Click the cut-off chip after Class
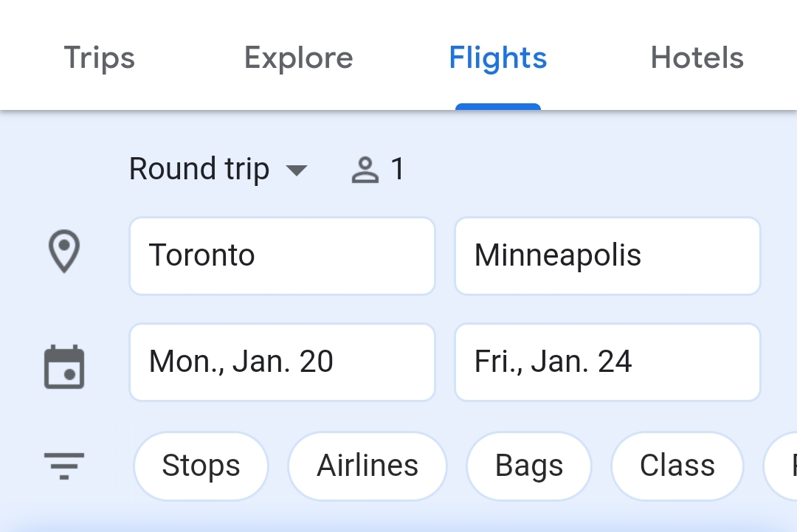Screen dimensions: 797x532 pos(781,466)
